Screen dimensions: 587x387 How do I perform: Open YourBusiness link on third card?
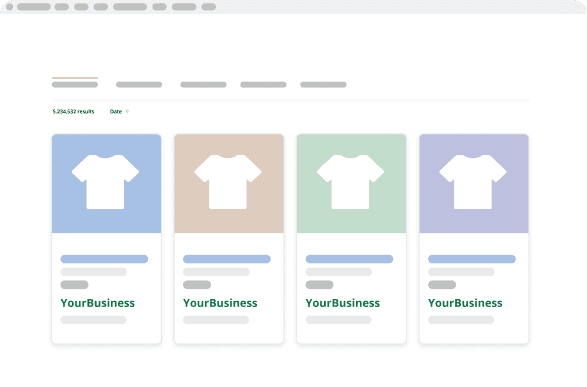[x=343, y=303]
